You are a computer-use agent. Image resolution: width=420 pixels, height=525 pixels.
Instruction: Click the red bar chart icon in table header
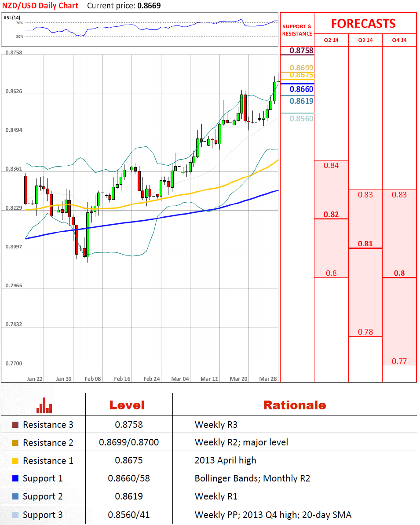[44, 405]
